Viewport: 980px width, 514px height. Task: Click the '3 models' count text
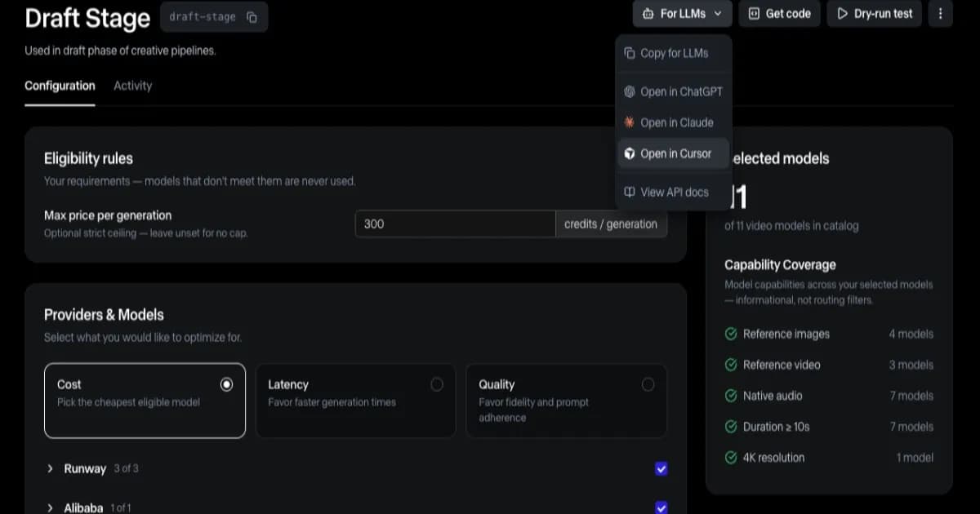pyautogui.click(x=911, y=365)
